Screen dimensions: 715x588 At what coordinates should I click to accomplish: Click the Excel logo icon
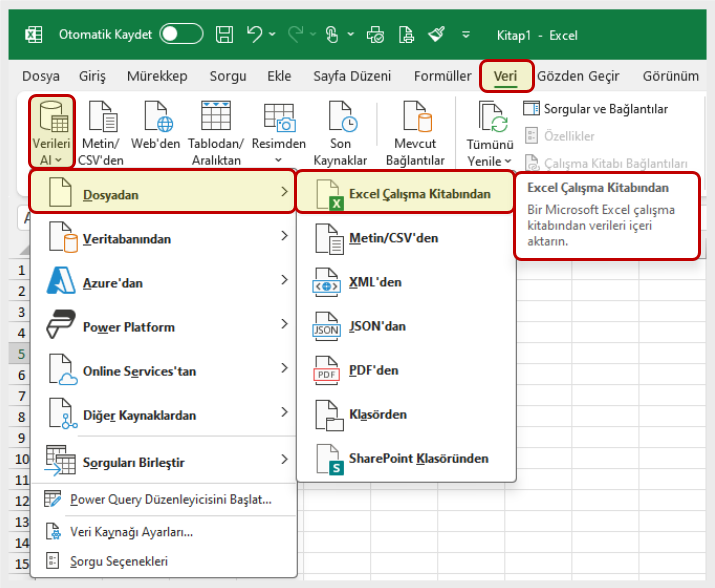click(x=33, y=35)
